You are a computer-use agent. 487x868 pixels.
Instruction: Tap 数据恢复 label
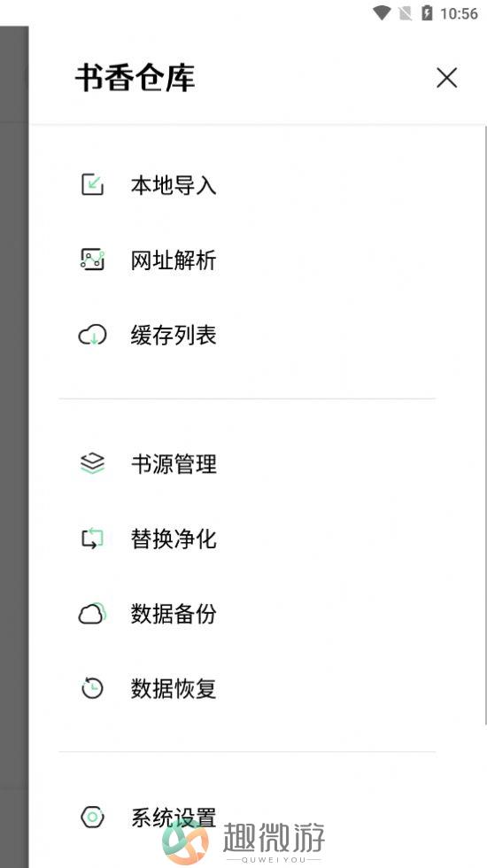pos(174,688)
